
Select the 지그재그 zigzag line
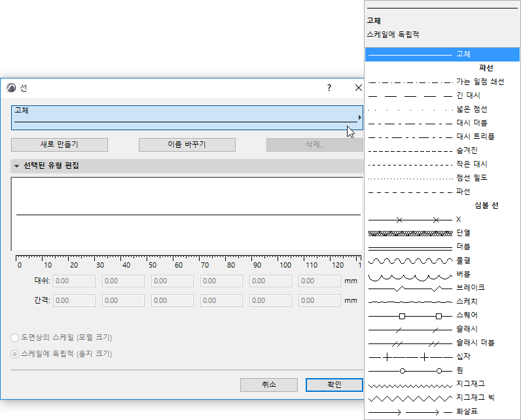442,384
